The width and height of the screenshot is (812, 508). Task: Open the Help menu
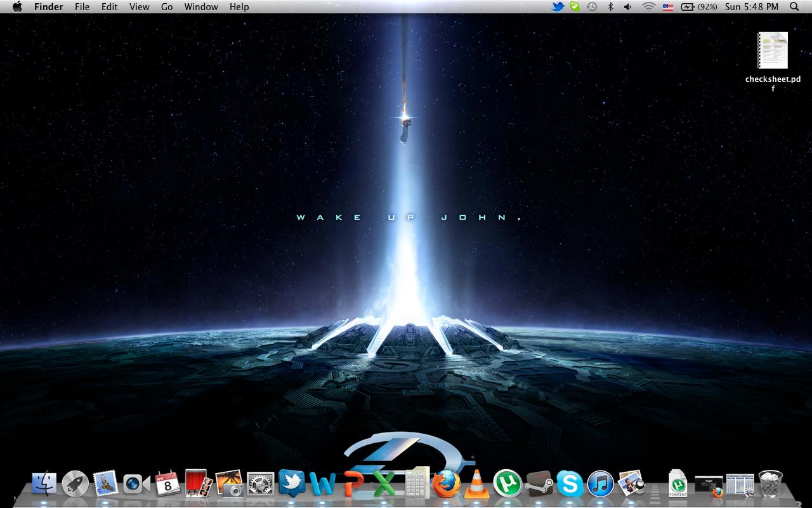[239, 7]
